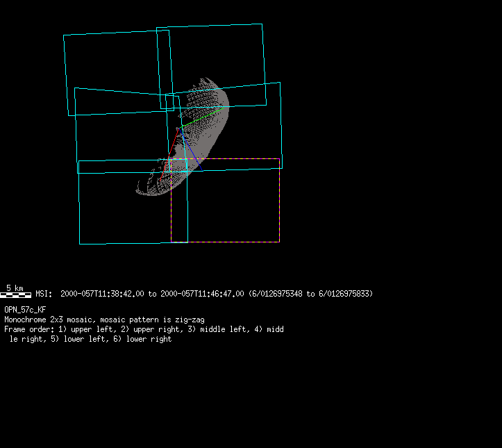The width and height of the screenshot is (502, 448).
Task: Click the blue axis line on asteroid
Action: pos(191,149)
